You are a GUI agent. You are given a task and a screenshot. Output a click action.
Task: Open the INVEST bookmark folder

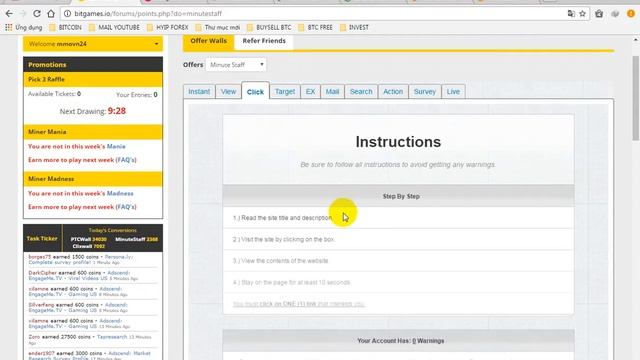coord(354,27)
